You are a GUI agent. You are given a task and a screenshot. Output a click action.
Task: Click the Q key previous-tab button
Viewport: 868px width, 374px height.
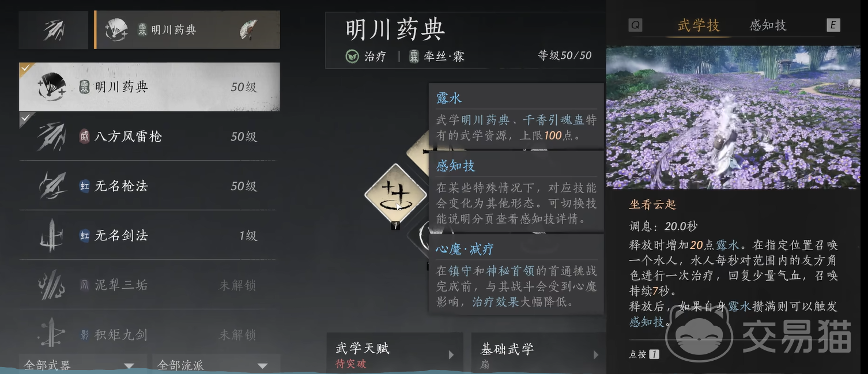[635, 25]
